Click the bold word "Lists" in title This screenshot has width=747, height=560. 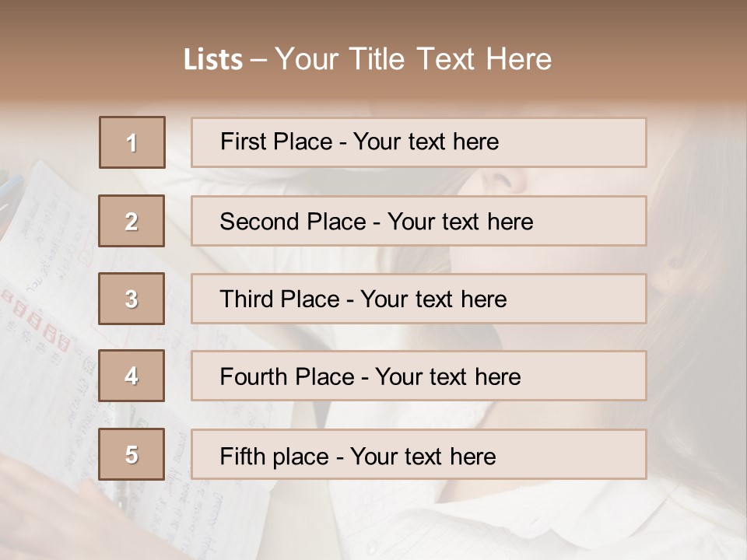pyautogui.click(x=212, y=60)
